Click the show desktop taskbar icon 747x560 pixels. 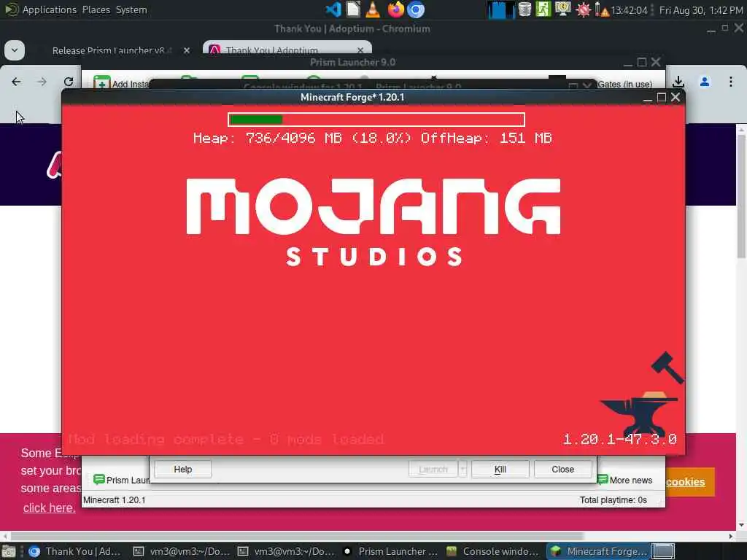pos(9,551)
